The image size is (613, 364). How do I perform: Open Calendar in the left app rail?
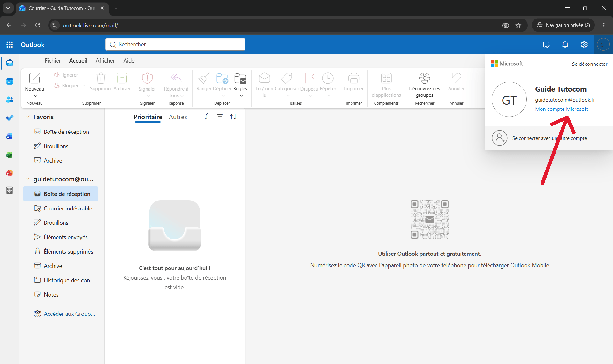10,81
